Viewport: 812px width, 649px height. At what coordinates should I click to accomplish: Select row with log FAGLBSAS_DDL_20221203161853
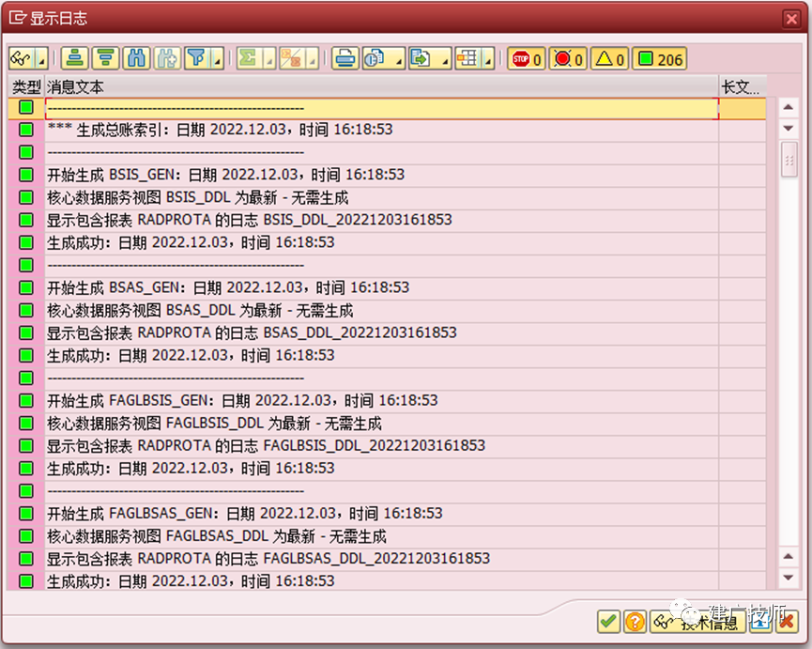[x=387, y=558]
